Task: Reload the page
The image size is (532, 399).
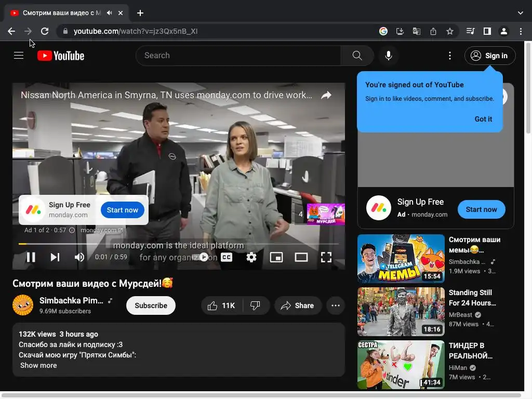Action: point(45,31)
